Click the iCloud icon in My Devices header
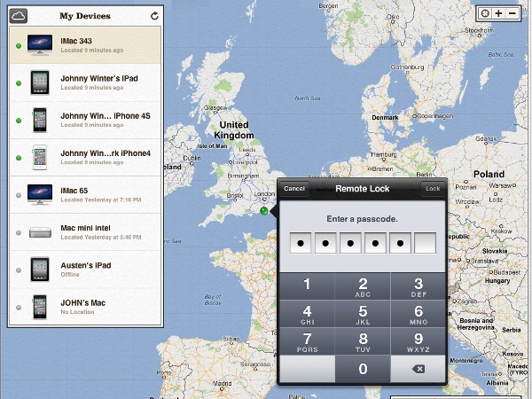 coord(19,16)
